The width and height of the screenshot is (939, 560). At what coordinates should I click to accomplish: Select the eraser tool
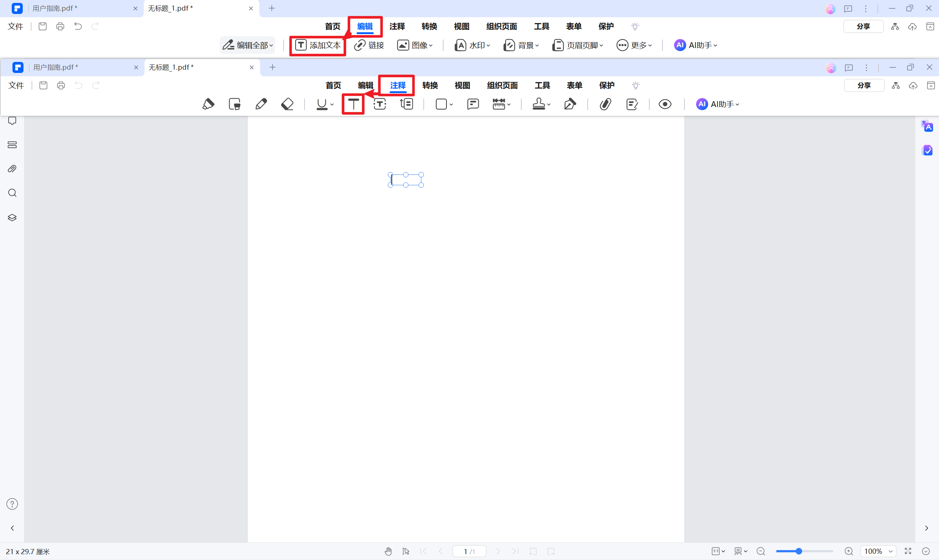click(x=287, y=104)
